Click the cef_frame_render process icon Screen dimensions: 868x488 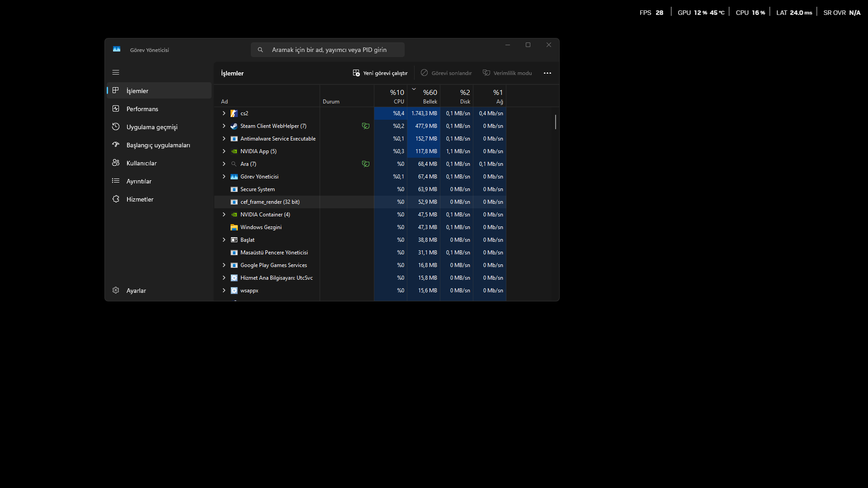tap(234, 202)
